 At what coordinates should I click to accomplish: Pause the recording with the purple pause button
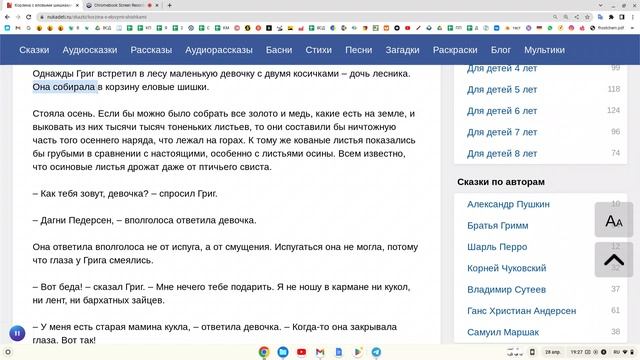pos(17,333)
